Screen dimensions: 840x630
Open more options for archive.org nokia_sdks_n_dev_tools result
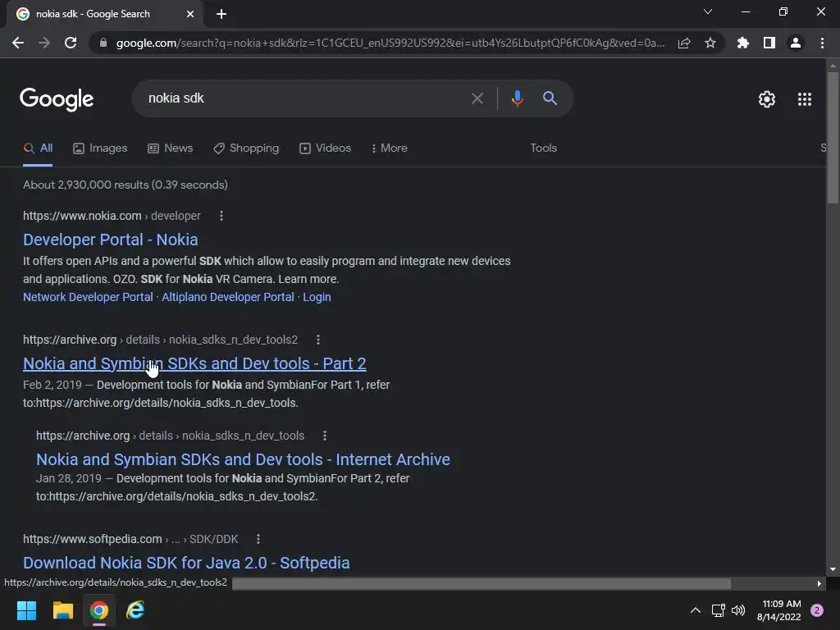325,436
